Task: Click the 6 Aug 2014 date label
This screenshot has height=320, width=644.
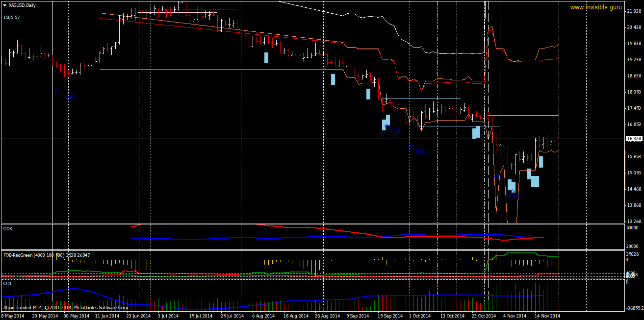Action: pos(264,316)
